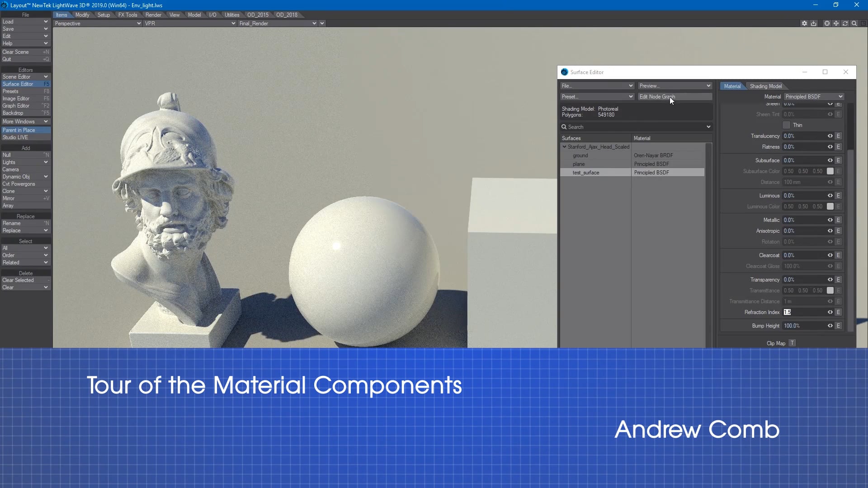Open the Load dropdown in File section
The width and height of the screenshot is (868, 488).
[x=25, y=22]
